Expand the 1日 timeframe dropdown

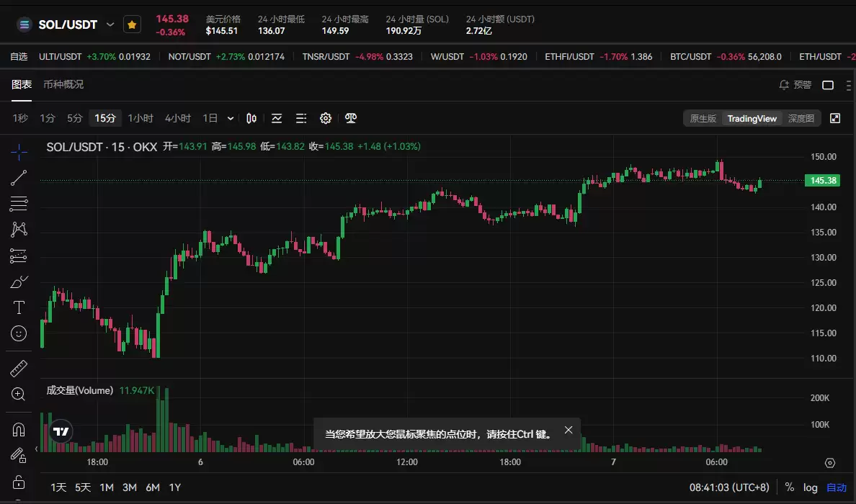click(231, 118)
